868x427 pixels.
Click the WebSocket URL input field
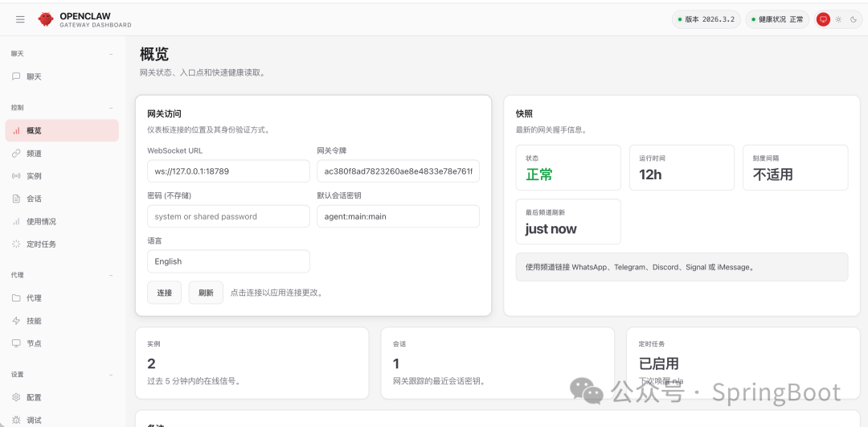(228, 171)
